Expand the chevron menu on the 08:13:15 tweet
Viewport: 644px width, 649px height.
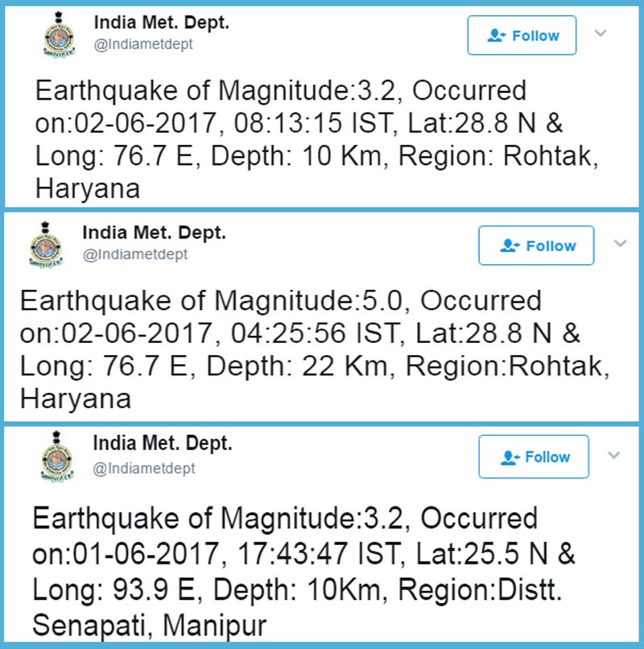tap(601, 33)
